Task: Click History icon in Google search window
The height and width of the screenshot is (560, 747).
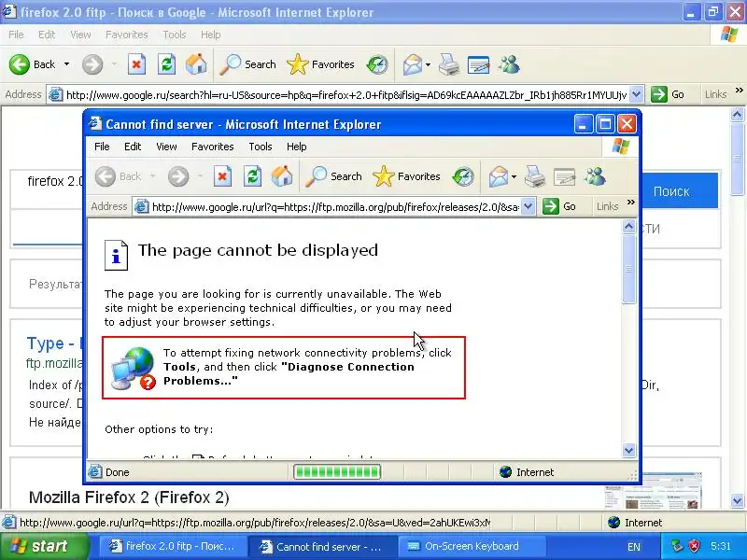Action: coord(377,64)
